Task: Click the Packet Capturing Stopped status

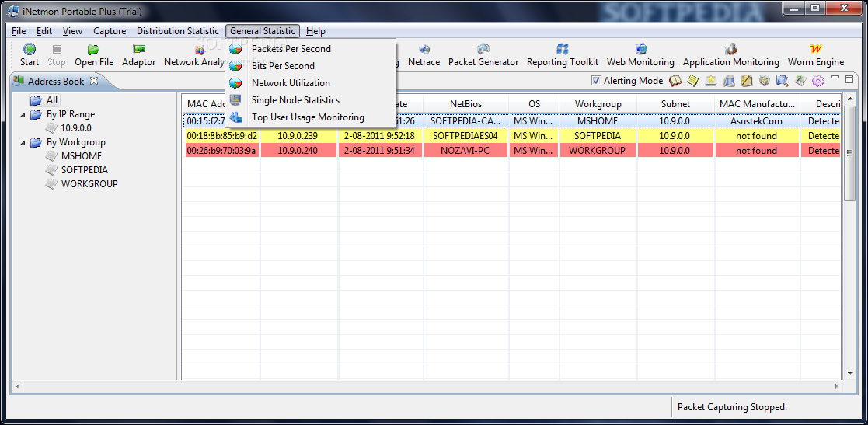Action: 732,406
